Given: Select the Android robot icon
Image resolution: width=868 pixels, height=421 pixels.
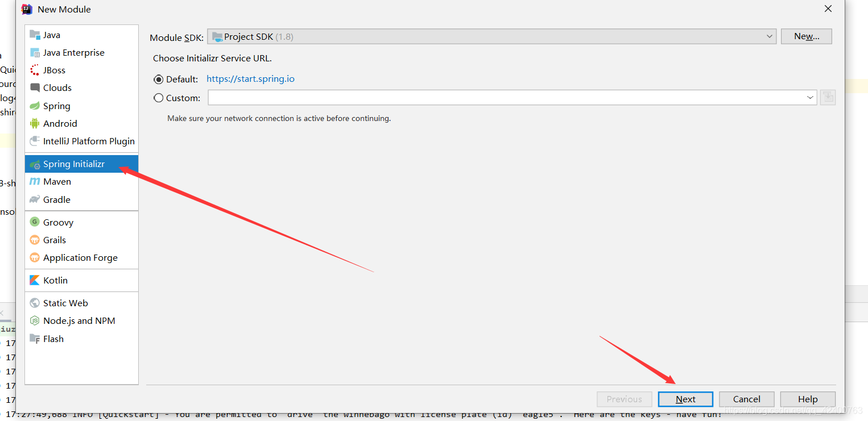Looking at the screenshot, I should [x=35, y=123].
